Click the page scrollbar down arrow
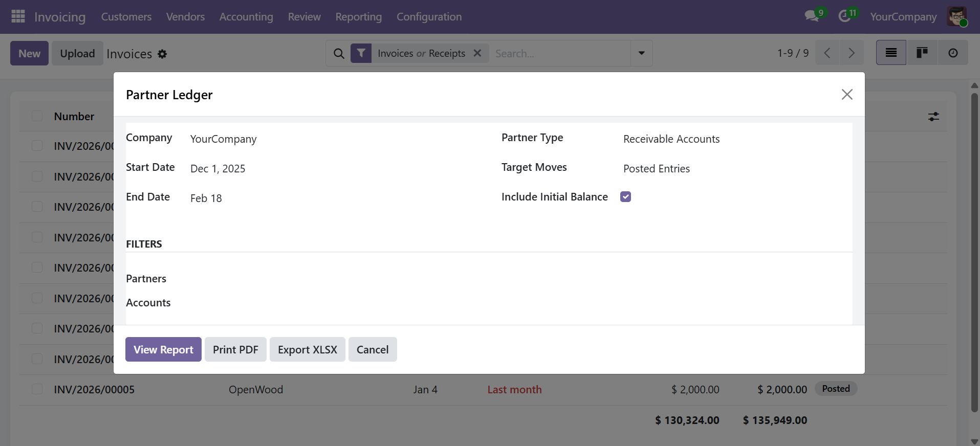Viewport: 980px width, 446px height. 974,441
